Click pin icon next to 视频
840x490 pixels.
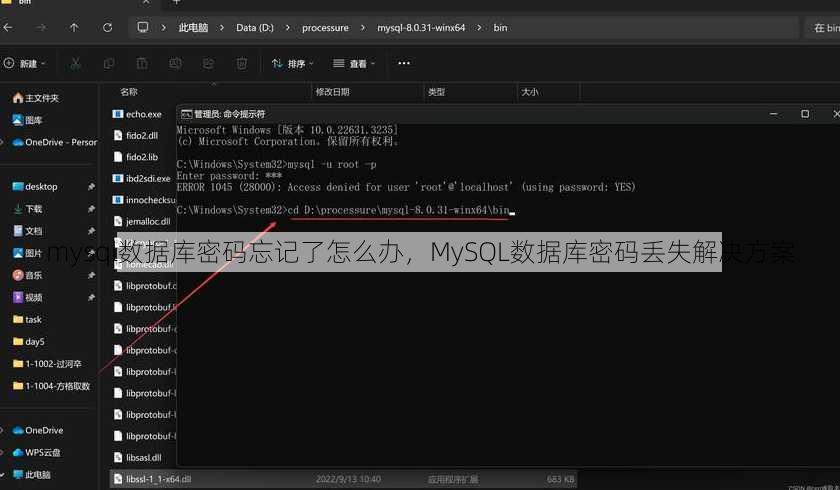pos(91,297)
